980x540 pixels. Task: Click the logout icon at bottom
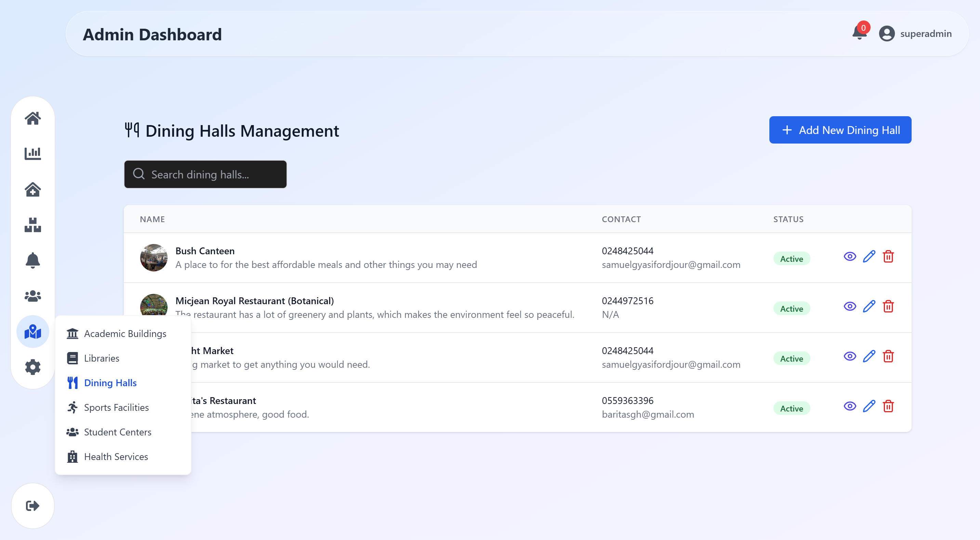(33, 506)
